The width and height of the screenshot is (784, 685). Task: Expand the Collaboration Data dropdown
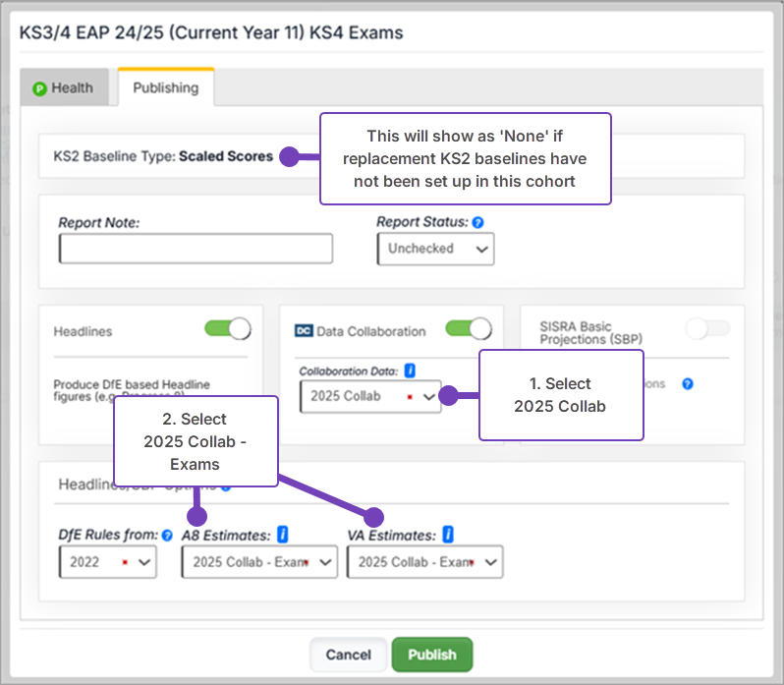pos(370,397)
